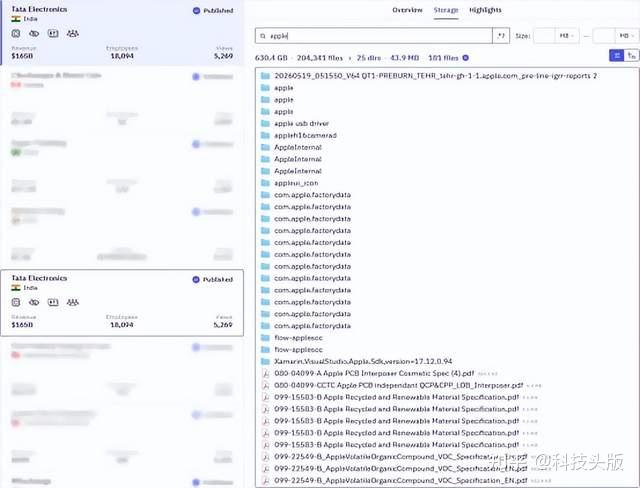
Task: Open the minimum size MB unit dropdown
Action: point(567,36)
